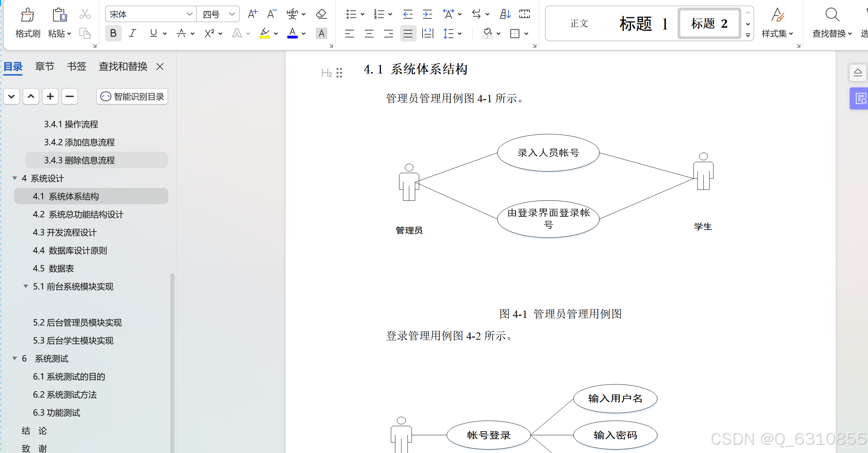The image size is (868, 453).
Task: Toggle numbered list button
Action: (379, 14)
